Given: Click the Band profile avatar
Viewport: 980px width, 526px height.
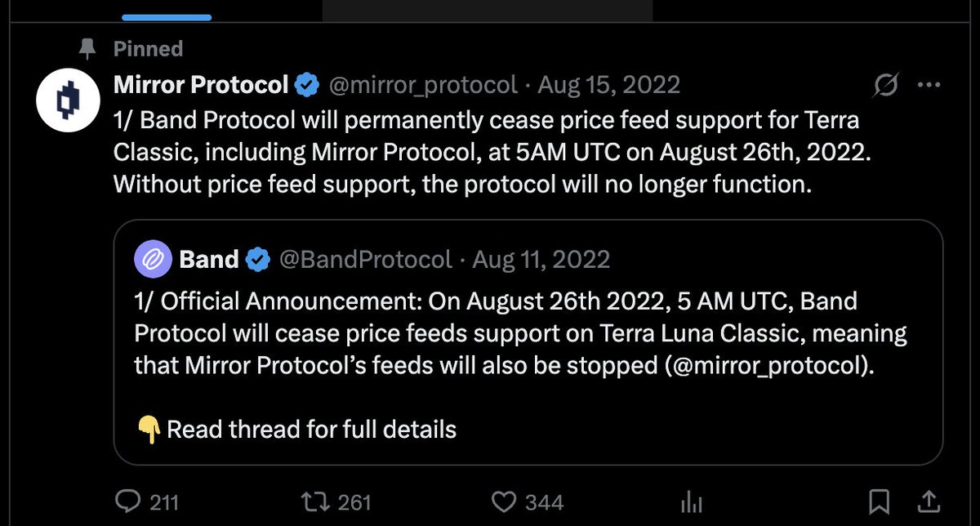Looking at the screenshot, I should coord(154,260).
